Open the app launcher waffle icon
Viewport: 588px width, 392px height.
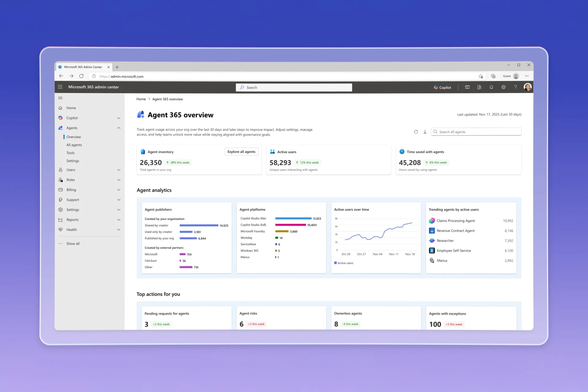pyautogui.click(x=60, y=87)
